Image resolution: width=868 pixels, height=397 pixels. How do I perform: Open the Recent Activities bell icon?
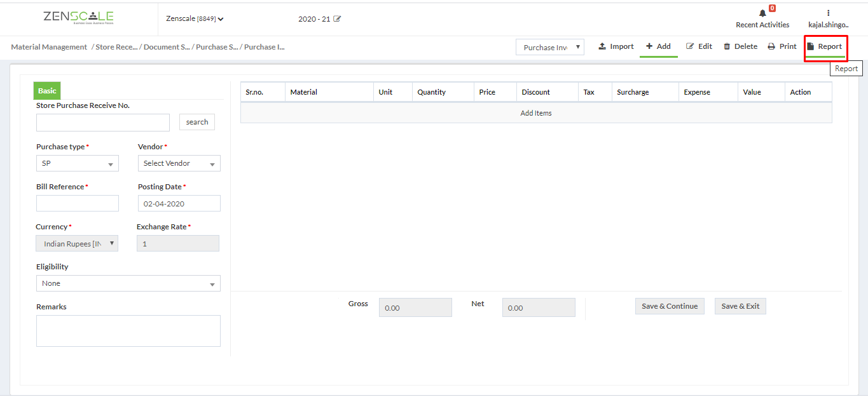(x=762, y=13)
